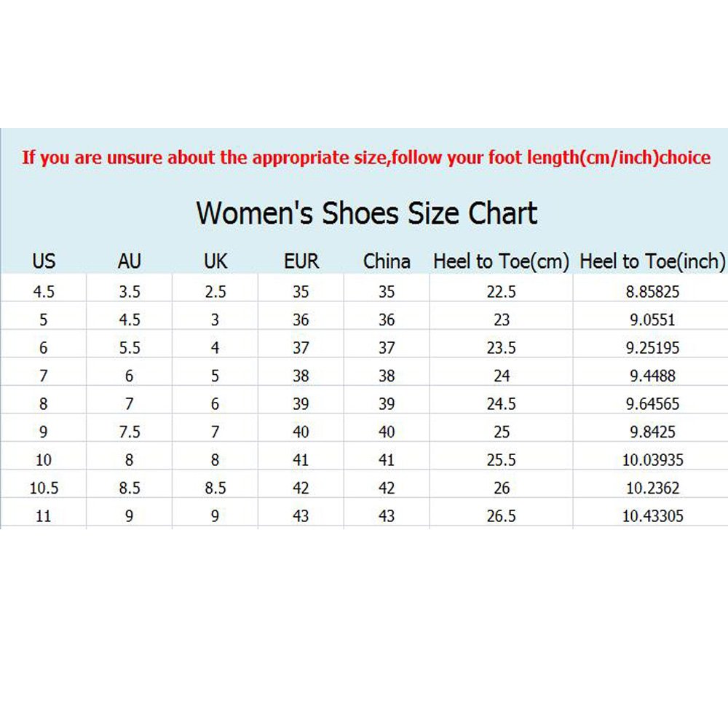Click the 9.4488 inch cell
The height and width of the screenshot is (728, 728).
pos(652,376)
